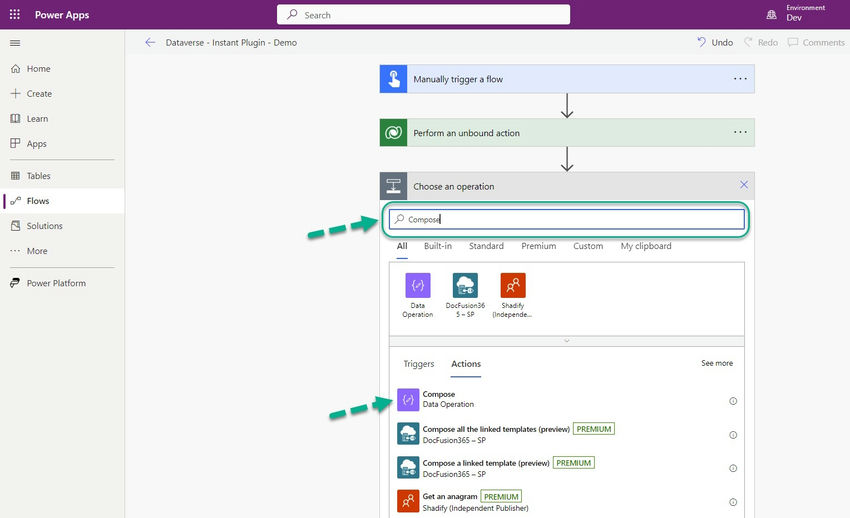Show info for Compose all linked templates
The image size is (850, 518).
(x=733, y=435)
